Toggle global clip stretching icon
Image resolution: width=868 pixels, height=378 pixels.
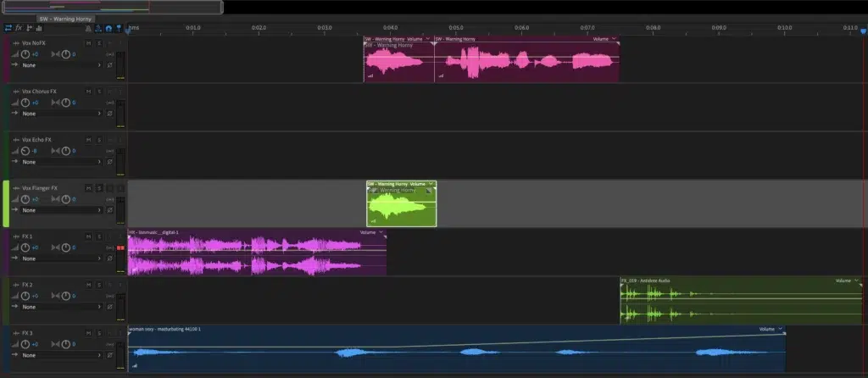point(98,28)
